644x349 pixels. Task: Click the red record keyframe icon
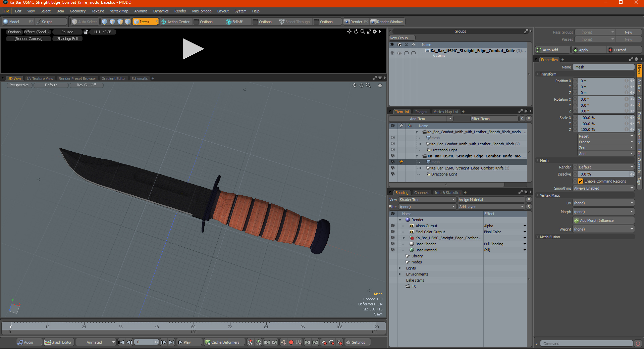pyautogui.click(x=291, y=342)
